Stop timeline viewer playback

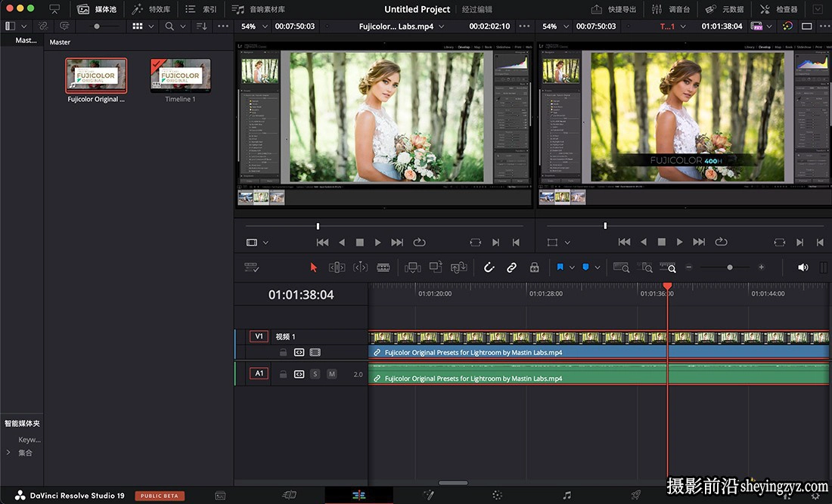662,242
